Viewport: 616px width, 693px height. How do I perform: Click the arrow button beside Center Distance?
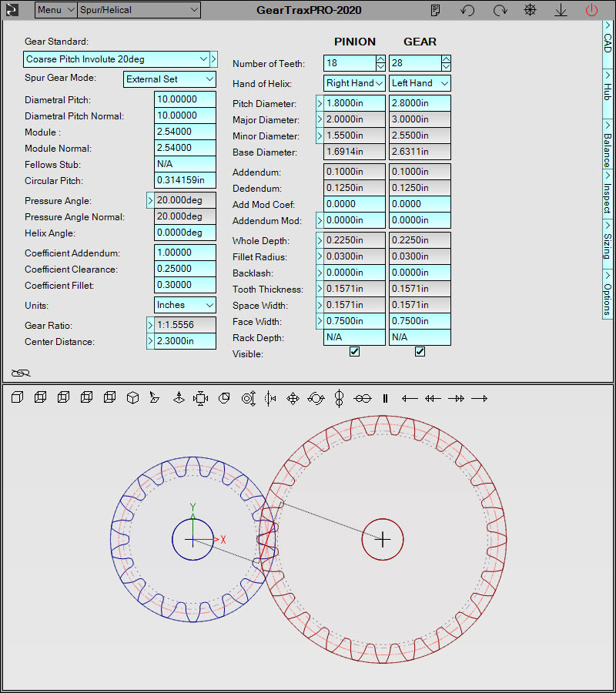150,342
